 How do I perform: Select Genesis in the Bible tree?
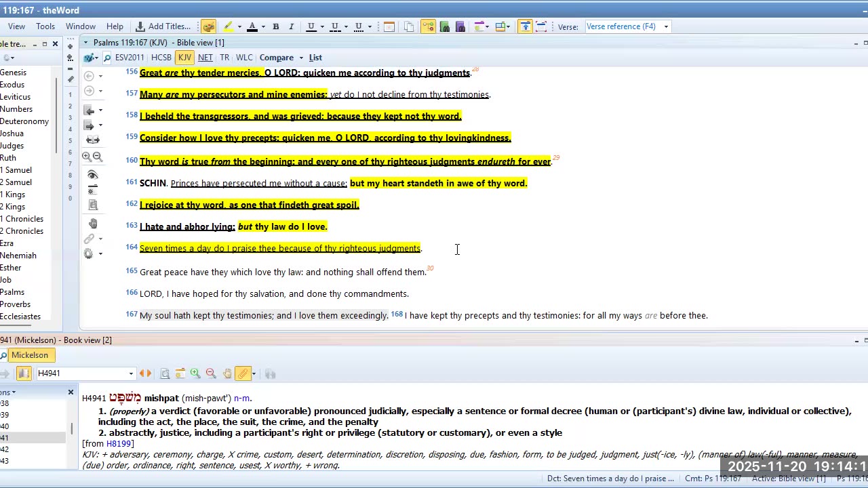click(x=14, y=73)
